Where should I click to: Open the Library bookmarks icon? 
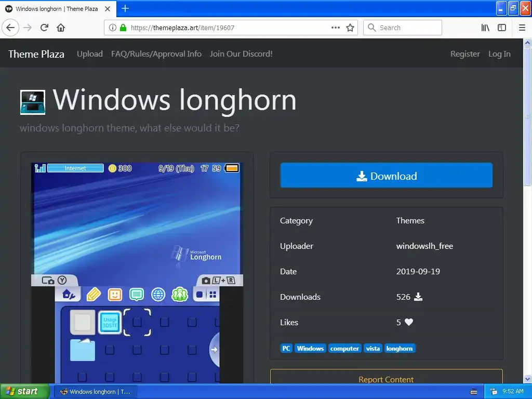[x=485, y=28]
